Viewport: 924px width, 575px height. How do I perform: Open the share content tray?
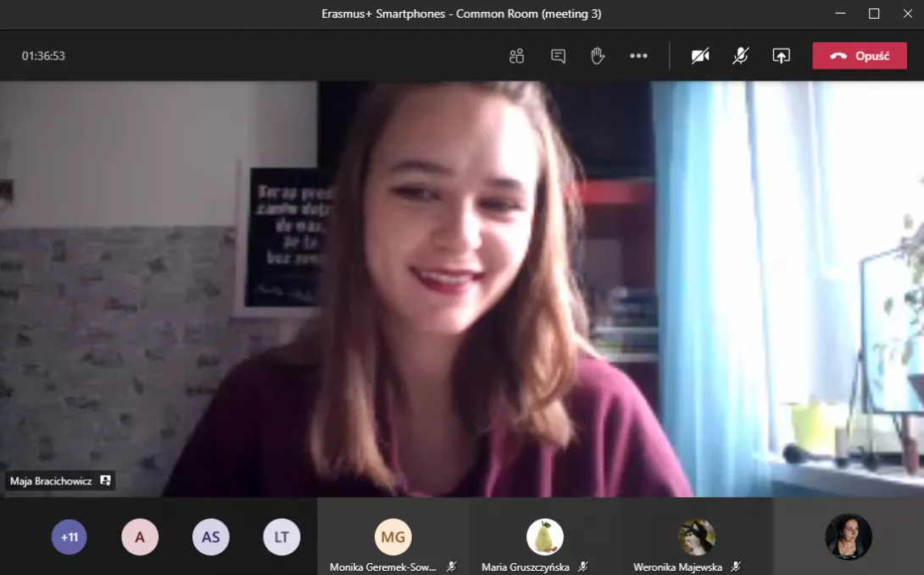pyautogui.click(x=781, y=56)
